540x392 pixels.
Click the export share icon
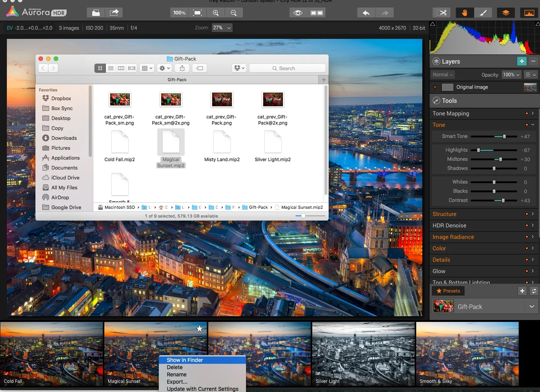point(114,13)
